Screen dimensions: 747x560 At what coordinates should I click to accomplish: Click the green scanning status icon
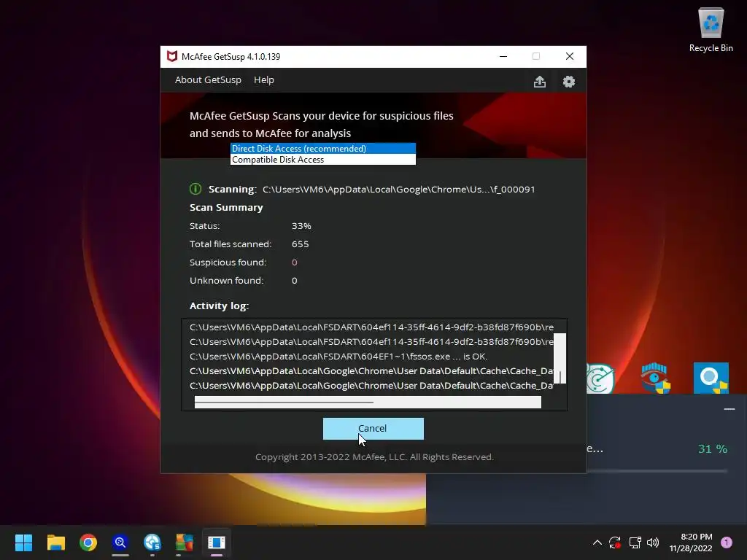196,189
